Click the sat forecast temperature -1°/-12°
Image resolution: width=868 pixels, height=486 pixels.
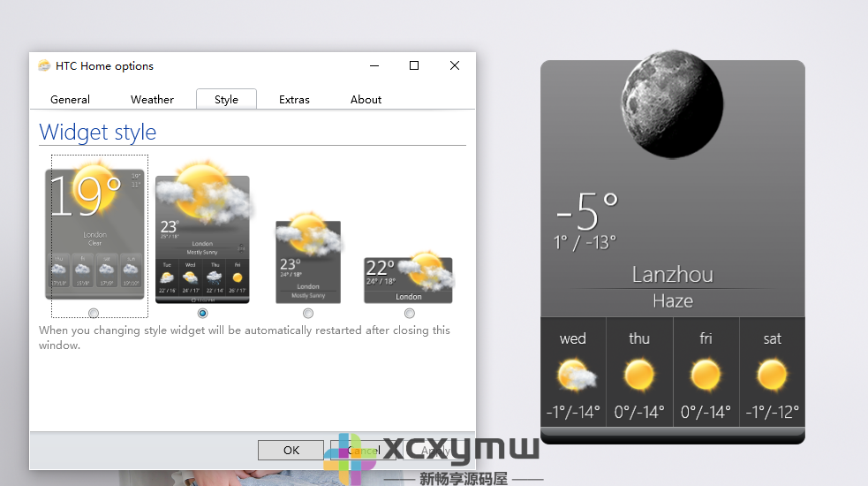773,412
